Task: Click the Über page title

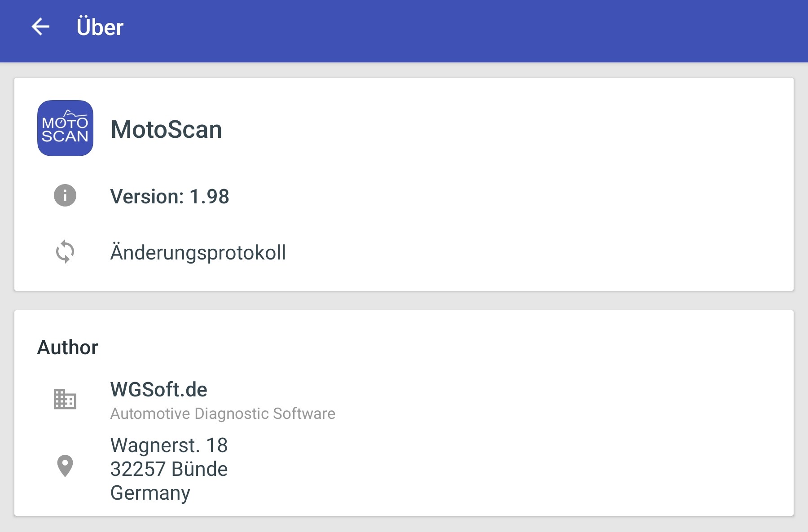Action: [x=100, y=27]
